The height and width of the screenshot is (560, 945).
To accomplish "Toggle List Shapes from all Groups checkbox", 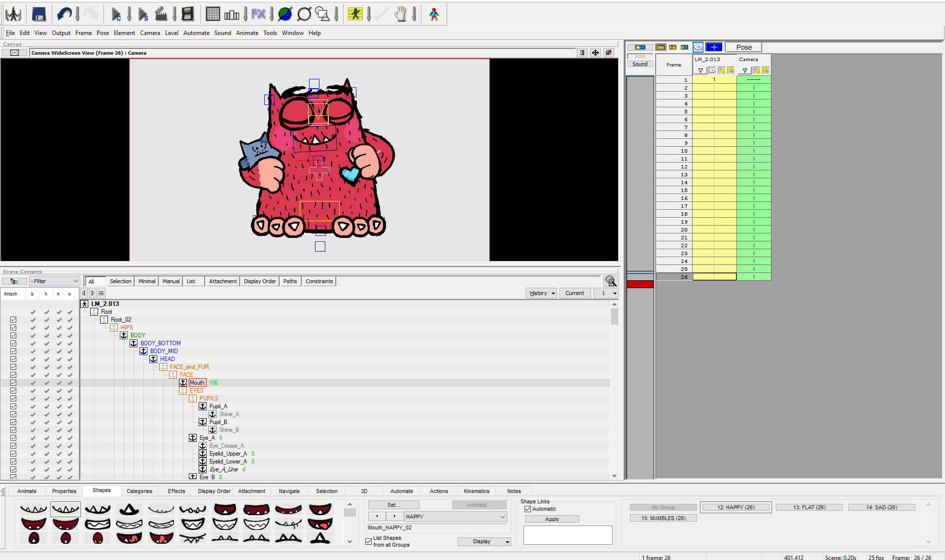I will (369, 541).
